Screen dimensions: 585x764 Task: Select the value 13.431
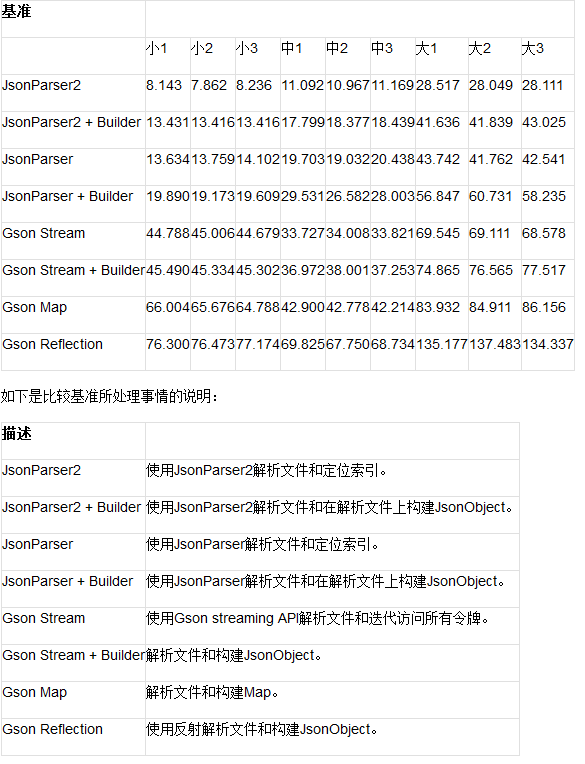coord(168,122)
